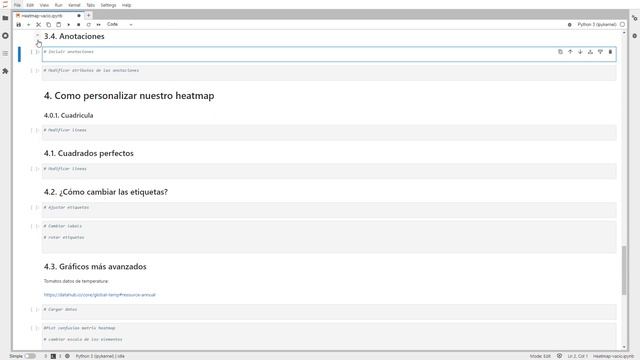Insert a cell above from cell toolbar

pos(590,52)
